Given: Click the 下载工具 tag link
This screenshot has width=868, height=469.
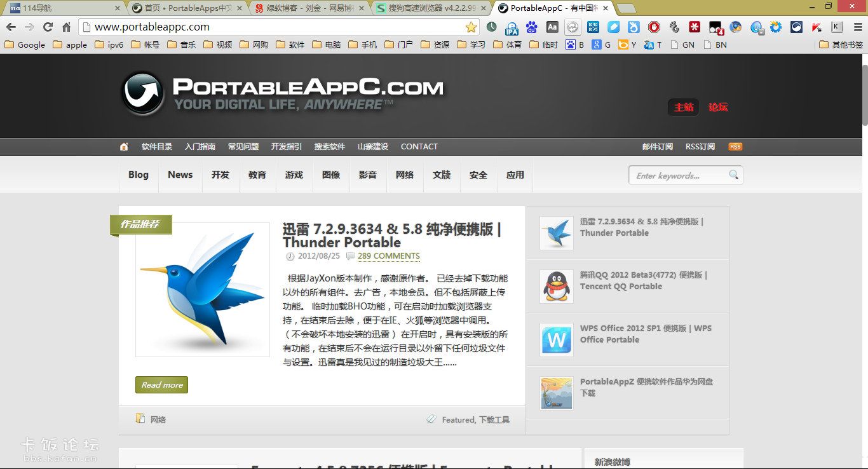Looking at the screenshot, I should click(x=494, y=420).
